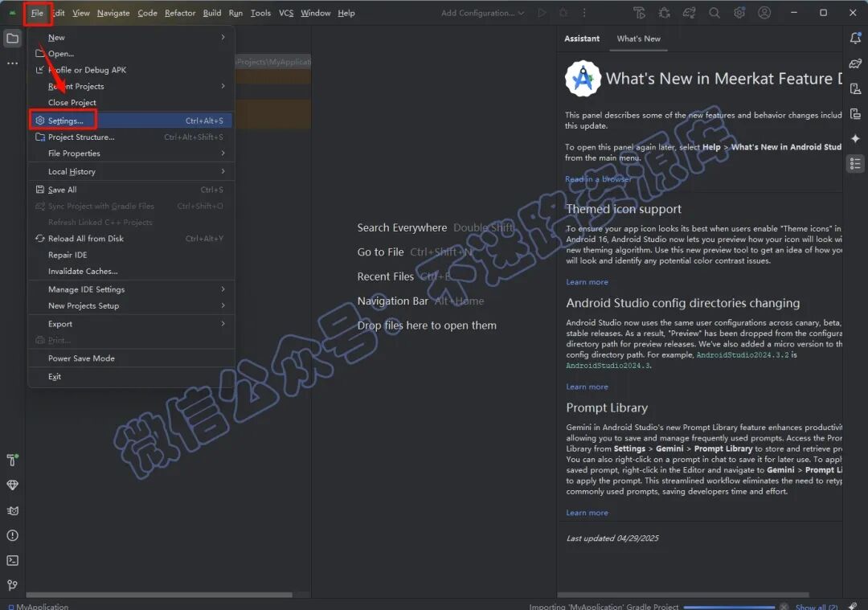The image size is (868, 610).
Task: Open the gem icon tool window in left sidebar
Action: 12,485
